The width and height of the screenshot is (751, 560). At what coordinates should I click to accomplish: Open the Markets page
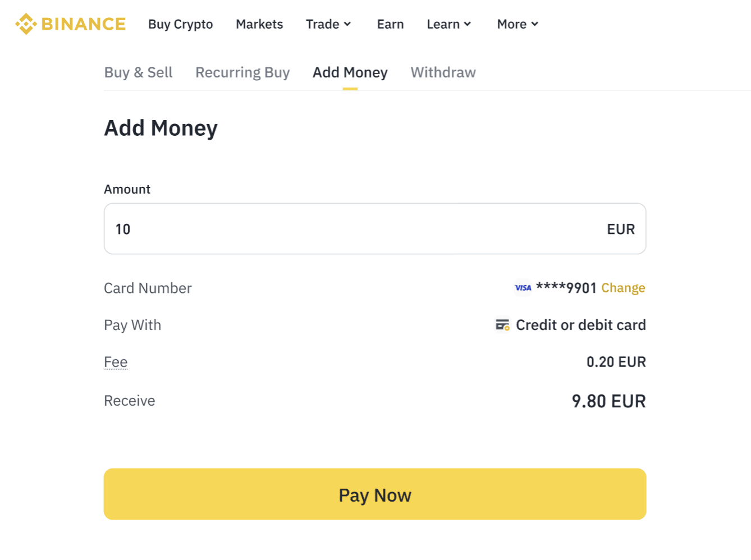[259, 24]
